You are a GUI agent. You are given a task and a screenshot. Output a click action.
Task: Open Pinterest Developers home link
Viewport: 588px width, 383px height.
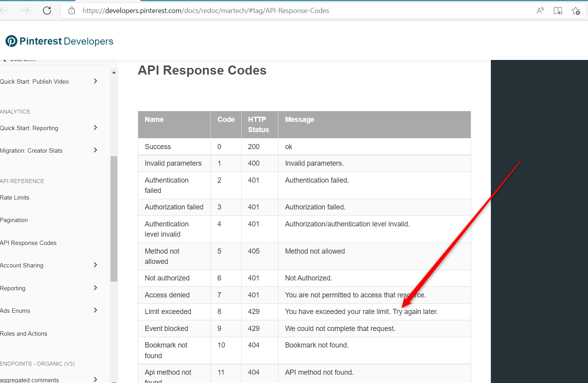59,41
